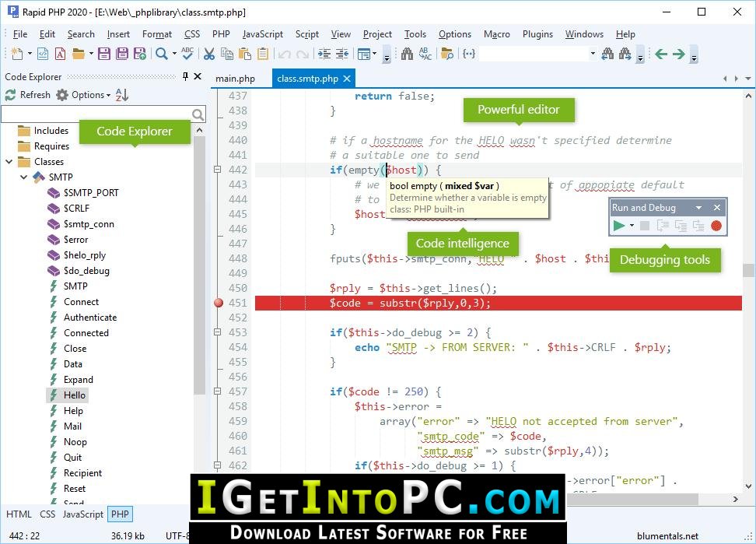The height and width of the screenshot is (544, 756).
Task: Click the Step Over debug icon
Action: click(681, 225)
